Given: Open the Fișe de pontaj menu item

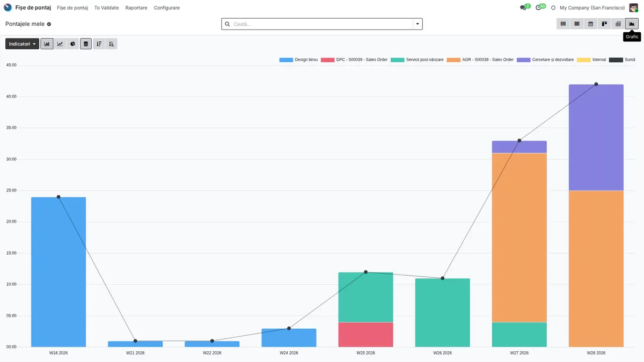Looking at the screenshot, I should click(x=72, y=8).
